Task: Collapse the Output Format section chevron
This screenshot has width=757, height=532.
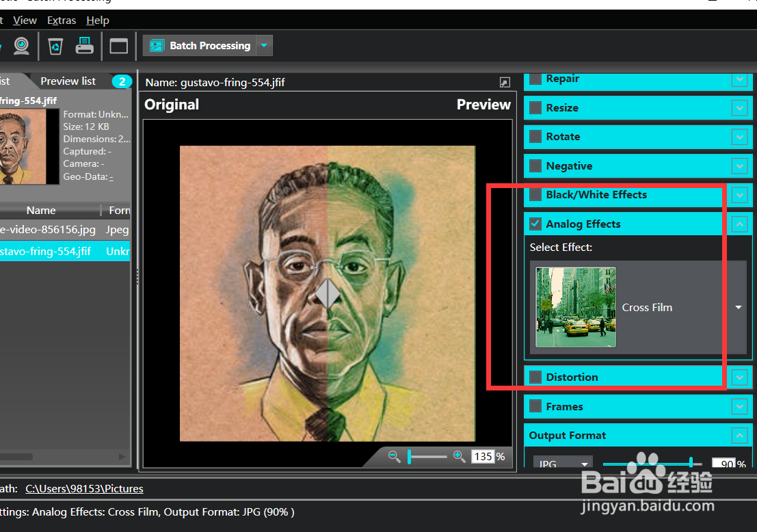Action: [740, 436]
